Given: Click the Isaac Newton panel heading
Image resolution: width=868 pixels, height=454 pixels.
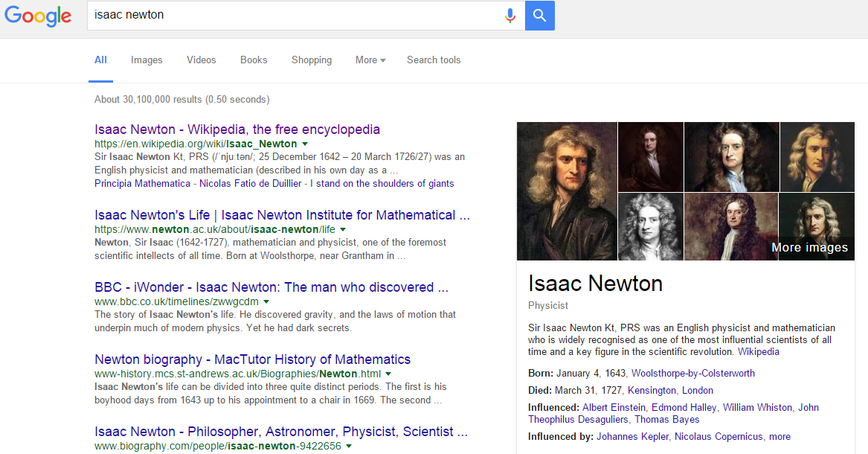Looking at the screenshot, I should [595, 284].
